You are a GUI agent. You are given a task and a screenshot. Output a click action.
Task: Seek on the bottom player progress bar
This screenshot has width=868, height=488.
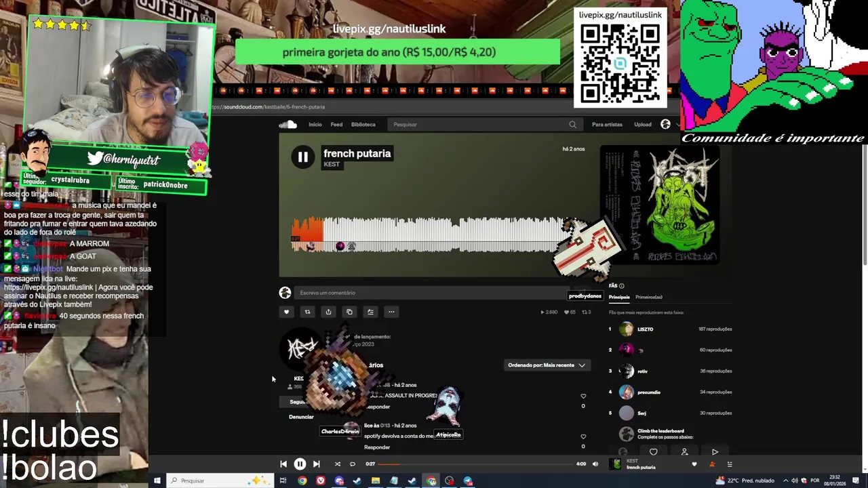(x=476, y=464)
